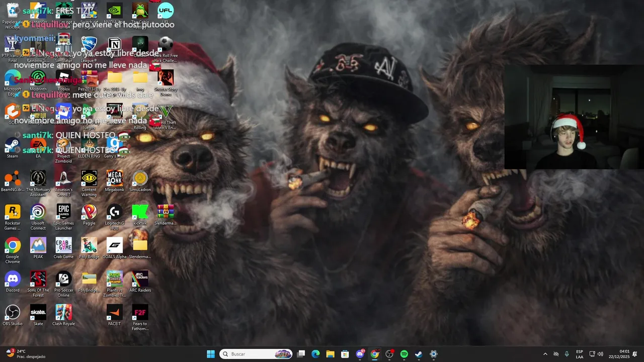Open File Explorer from the taskbar
Image resolution: width=644 pixels, height=362 pixels.
pyautogui.click(x=330, y=354)
